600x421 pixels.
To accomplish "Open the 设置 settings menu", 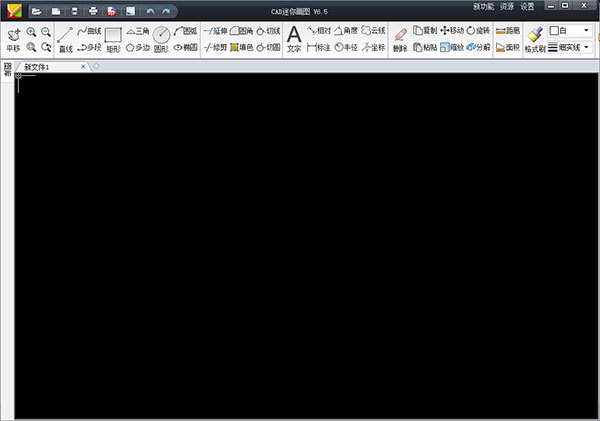I will tap(527, 7).
